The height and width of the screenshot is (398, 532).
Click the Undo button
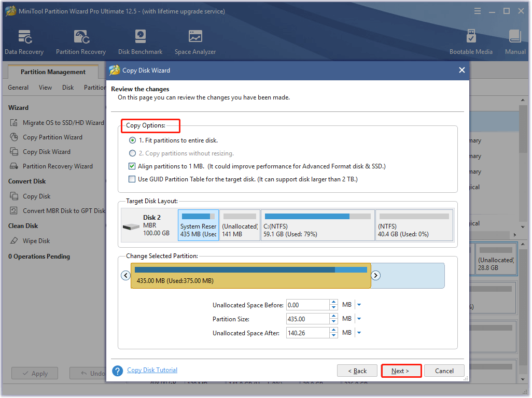[88, 373]
